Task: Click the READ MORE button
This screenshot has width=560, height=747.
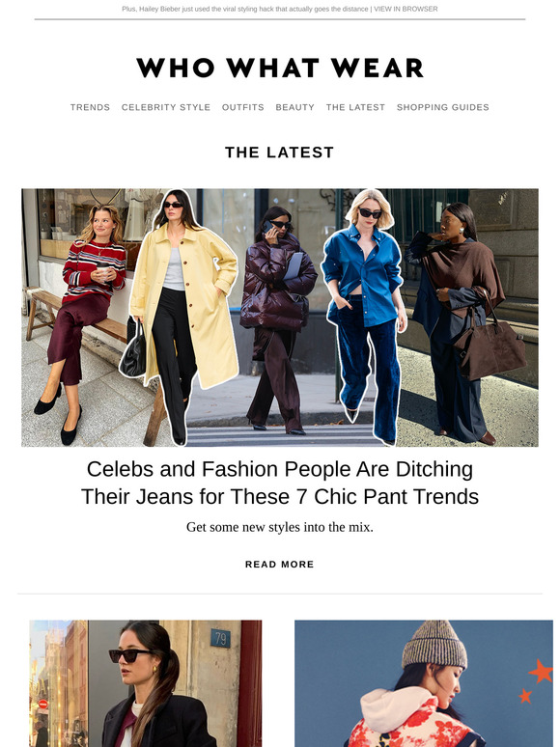Action: pyautogui.click(x=280, y=564)
